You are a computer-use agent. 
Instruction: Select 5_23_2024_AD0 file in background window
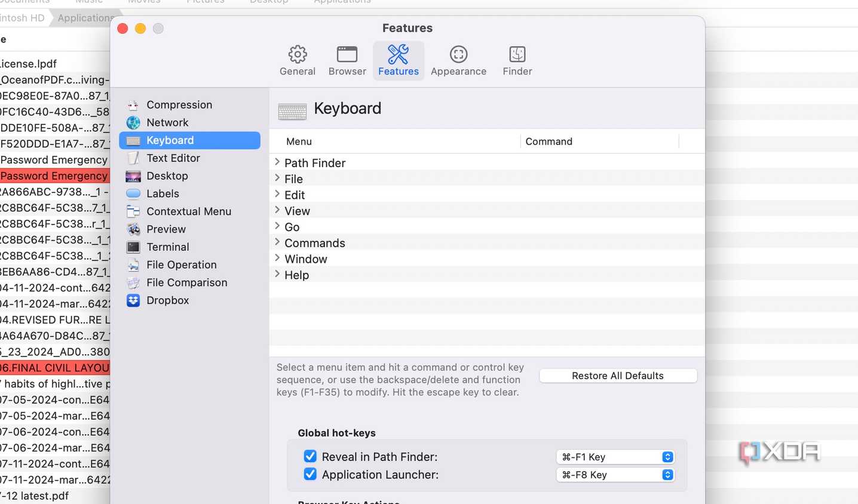(x=54, y=352)
